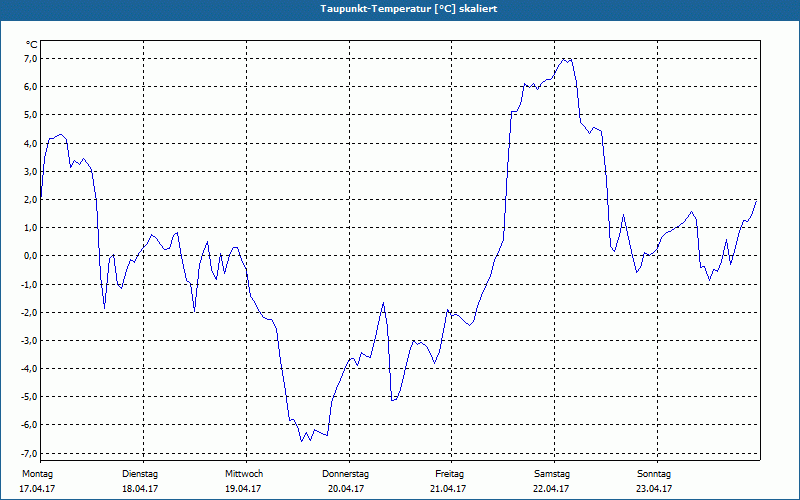This screenshot has height=500, width=800.
Task: Click the 20.04.17 date label
Action: tap(346, 489)
